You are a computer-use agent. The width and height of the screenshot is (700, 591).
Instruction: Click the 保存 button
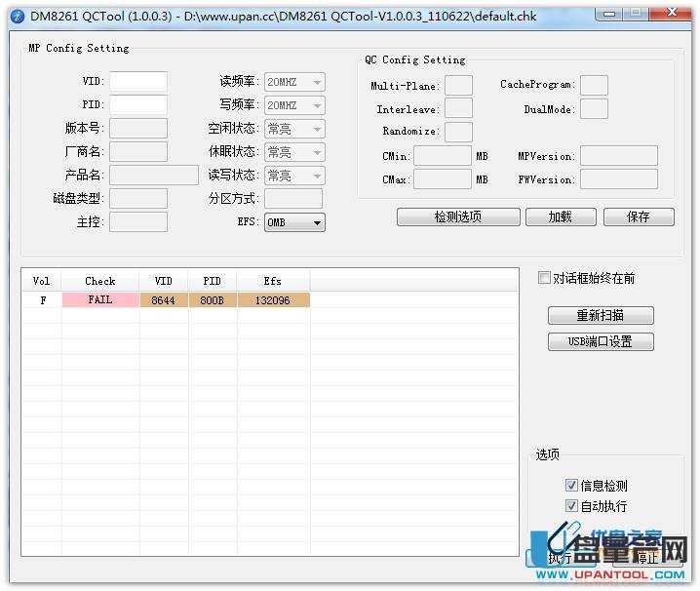pos(638,217)
